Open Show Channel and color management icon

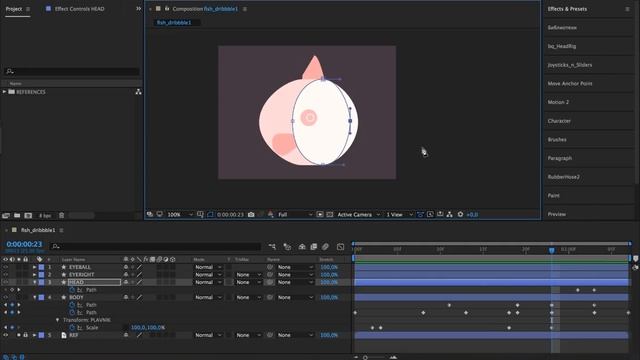270,215
